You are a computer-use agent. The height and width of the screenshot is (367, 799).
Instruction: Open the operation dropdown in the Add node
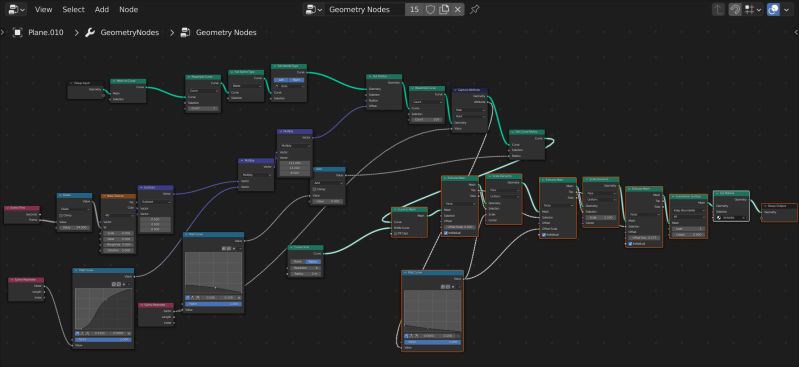[x=327, y=182]
